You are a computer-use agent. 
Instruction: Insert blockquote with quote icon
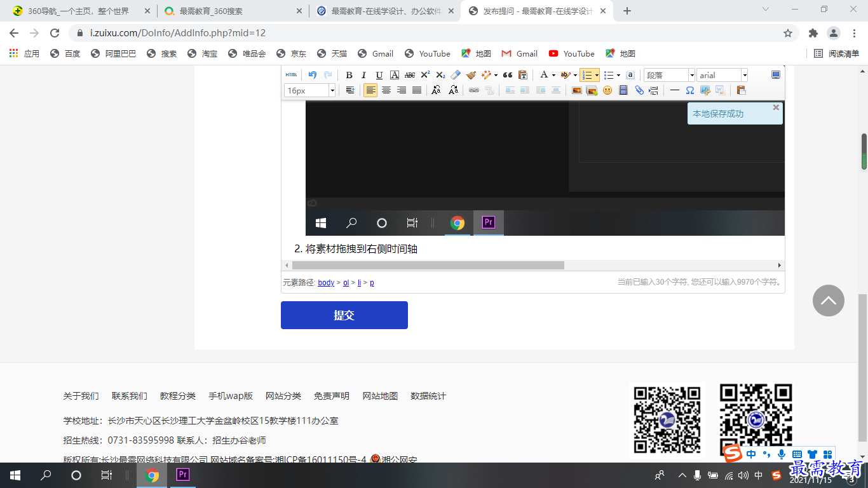click(508, 75)
